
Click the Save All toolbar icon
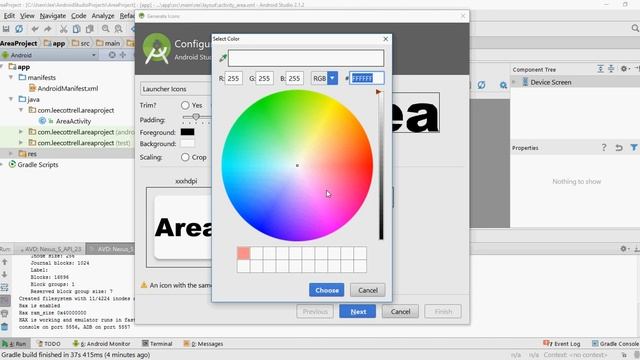(6, 29)
